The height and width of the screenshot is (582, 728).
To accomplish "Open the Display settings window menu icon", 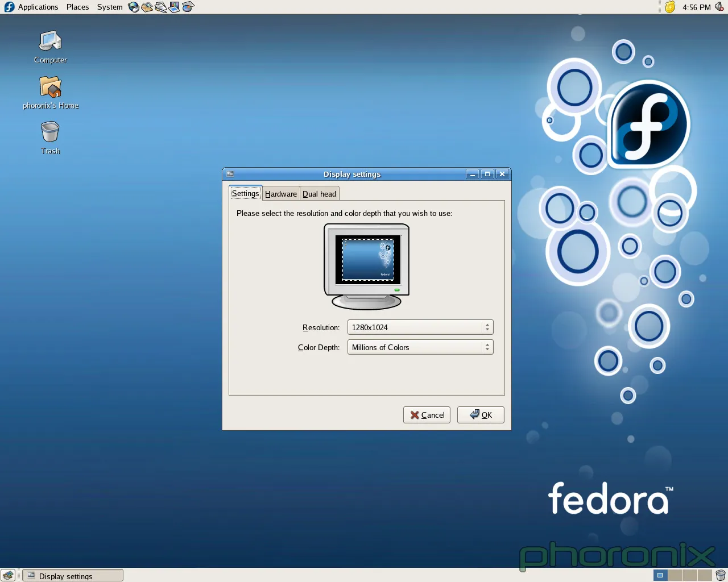I will [x=230, y=174].
